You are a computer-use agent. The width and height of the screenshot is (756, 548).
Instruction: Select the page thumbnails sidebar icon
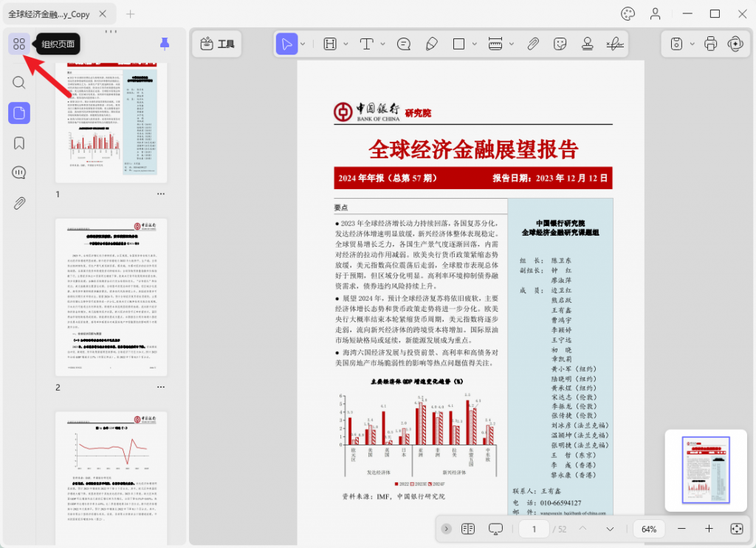19,113
